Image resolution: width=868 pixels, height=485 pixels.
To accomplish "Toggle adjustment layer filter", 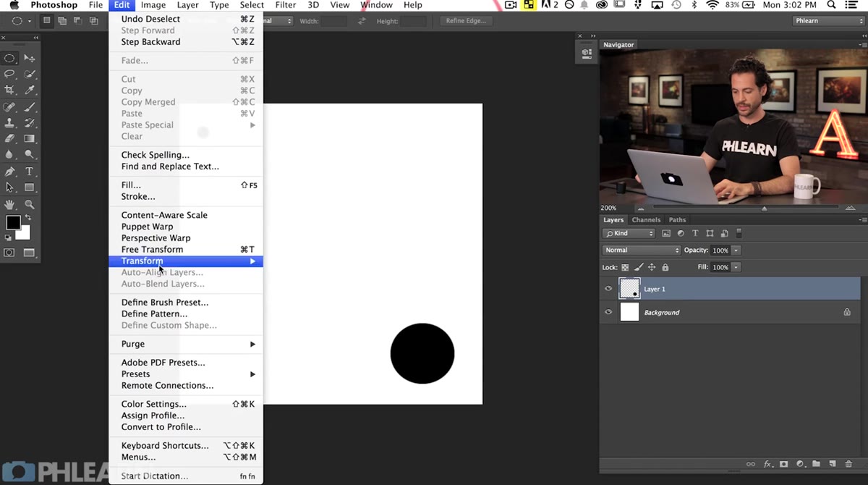I will [x=681, y=233].
